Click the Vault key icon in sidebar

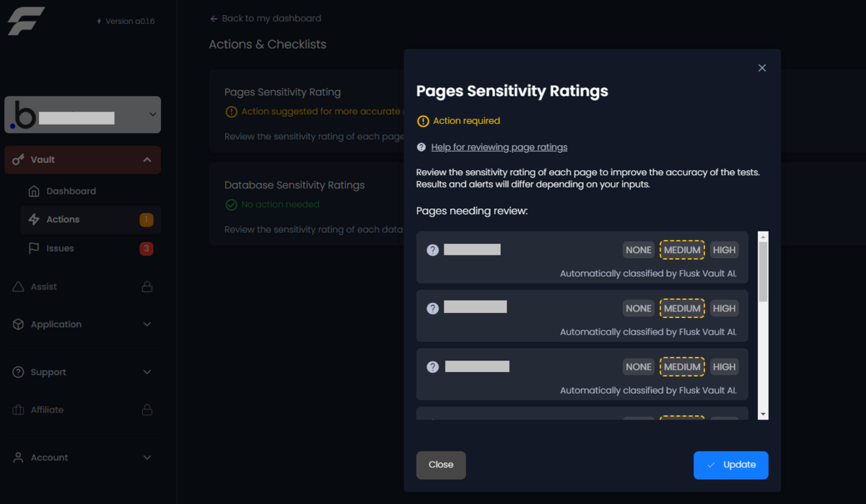tap(19, 159)
